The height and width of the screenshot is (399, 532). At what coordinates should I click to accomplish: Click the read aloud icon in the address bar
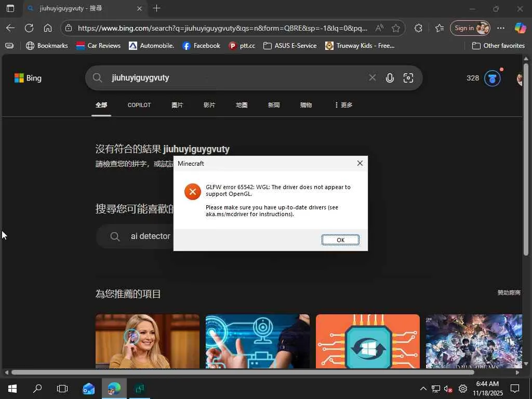(379, 28)
